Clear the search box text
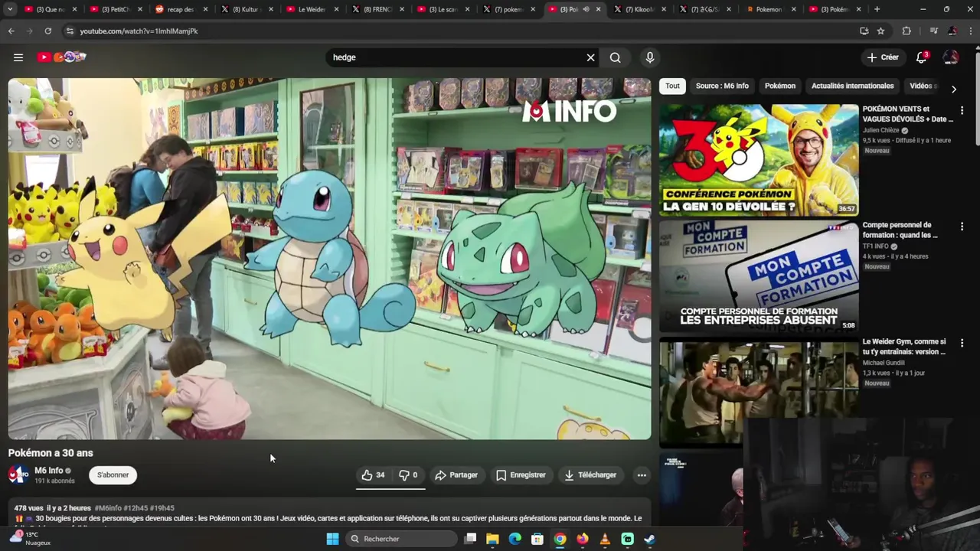The width and height of the screenshot is (980, 551). coord(590,57)
